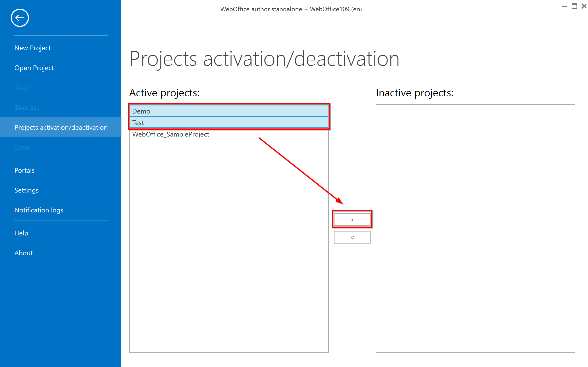Open the Open Project menu entry
588x367 pixels.
34,68
